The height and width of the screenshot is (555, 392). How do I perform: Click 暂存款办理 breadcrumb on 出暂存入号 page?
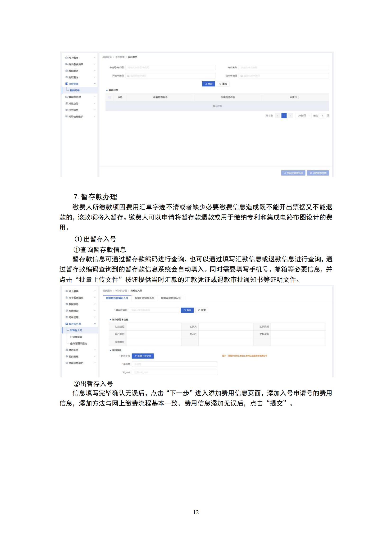pyautogui.click(x=121, y=291)
